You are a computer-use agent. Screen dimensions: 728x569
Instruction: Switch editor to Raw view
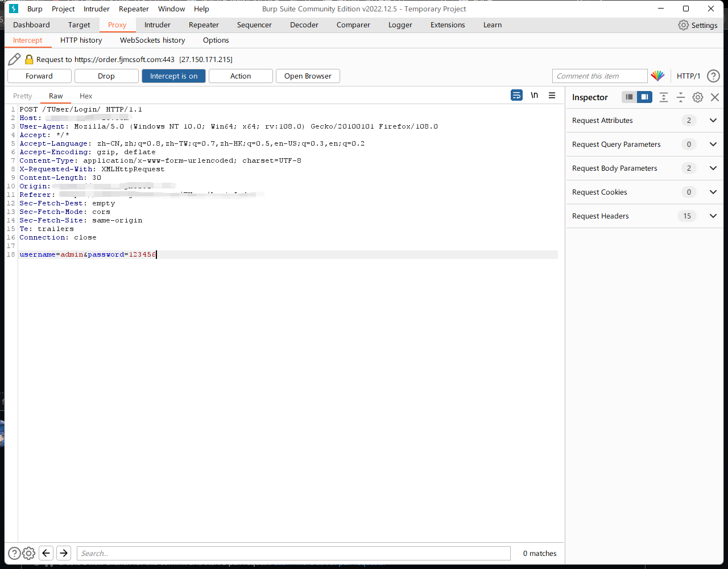coord(56,96)
